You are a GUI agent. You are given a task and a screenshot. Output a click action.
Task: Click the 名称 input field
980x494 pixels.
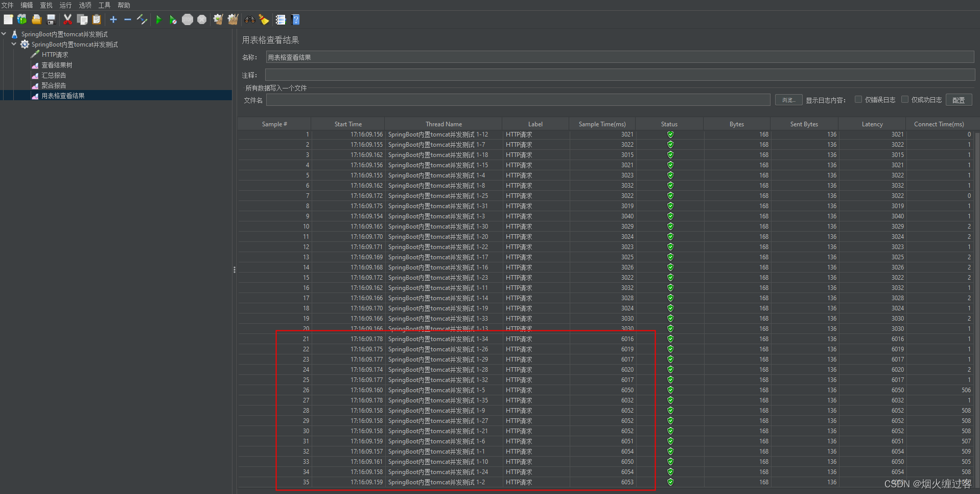point(620,57)
